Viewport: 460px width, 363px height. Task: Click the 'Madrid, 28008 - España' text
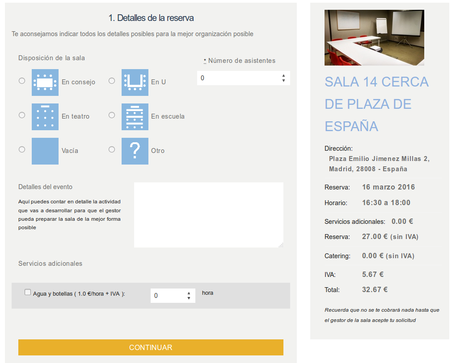click(x=368, y=169)
